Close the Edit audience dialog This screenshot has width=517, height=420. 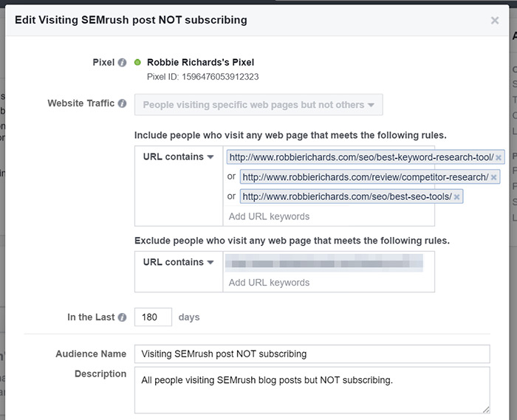coord(495,21)
